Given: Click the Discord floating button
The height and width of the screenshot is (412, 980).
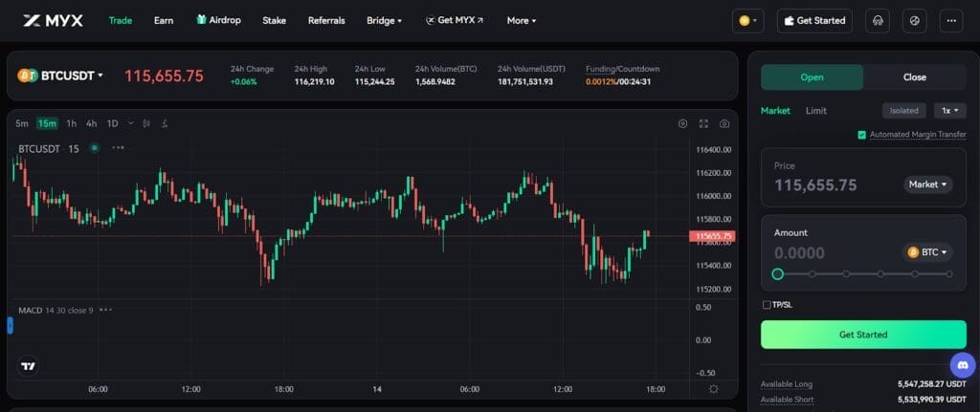Looking at the screenshot, I should (962, 364).
